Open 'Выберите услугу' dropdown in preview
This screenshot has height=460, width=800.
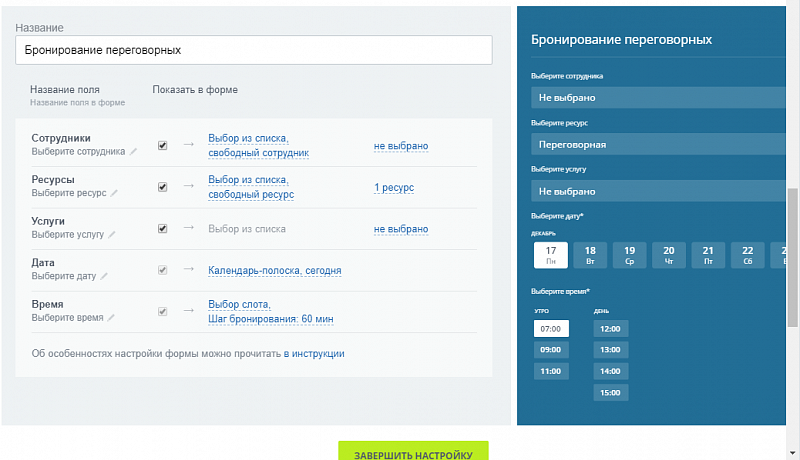tap(658, 191)
